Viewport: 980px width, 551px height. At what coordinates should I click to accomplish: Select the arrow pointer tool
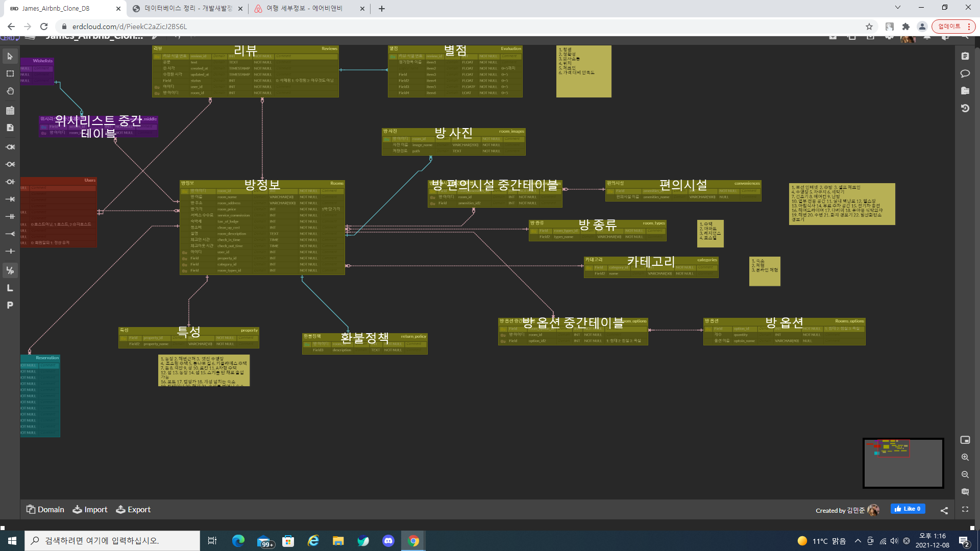(10, 56)
